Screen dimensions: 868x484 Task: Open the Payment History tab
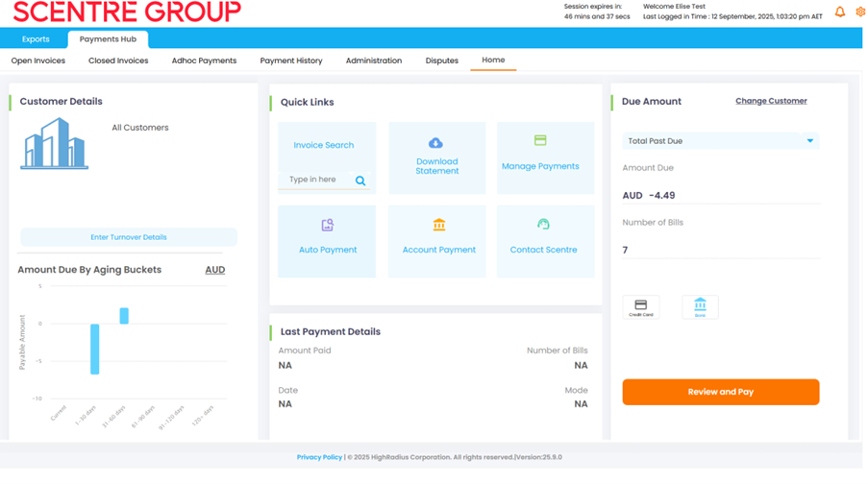(x=291, y=60)
